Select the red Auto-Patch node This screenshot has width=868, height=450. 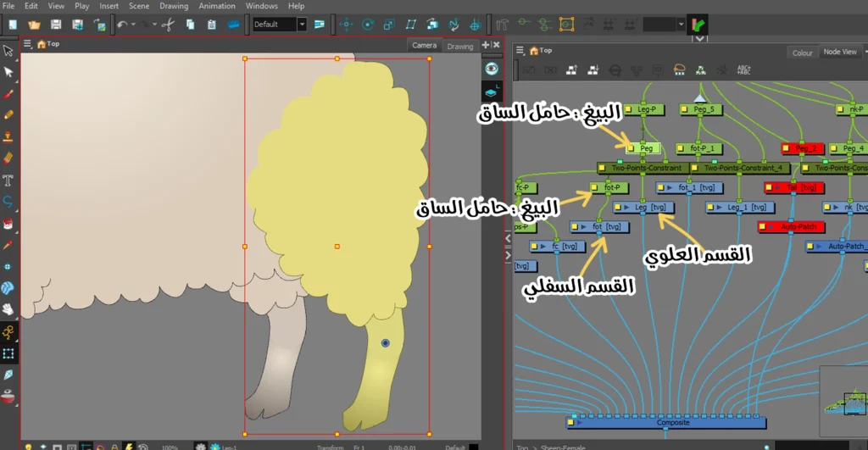point(792,227)
